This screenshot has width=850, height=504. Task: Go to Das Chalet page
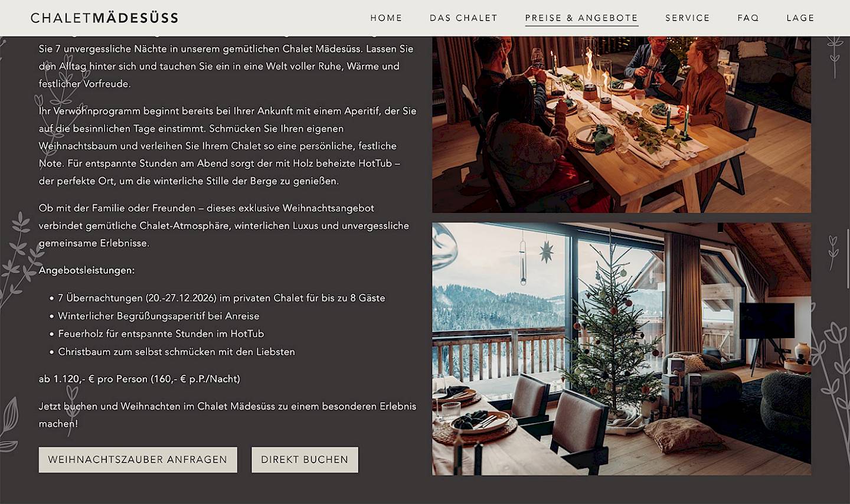point(463,18)
